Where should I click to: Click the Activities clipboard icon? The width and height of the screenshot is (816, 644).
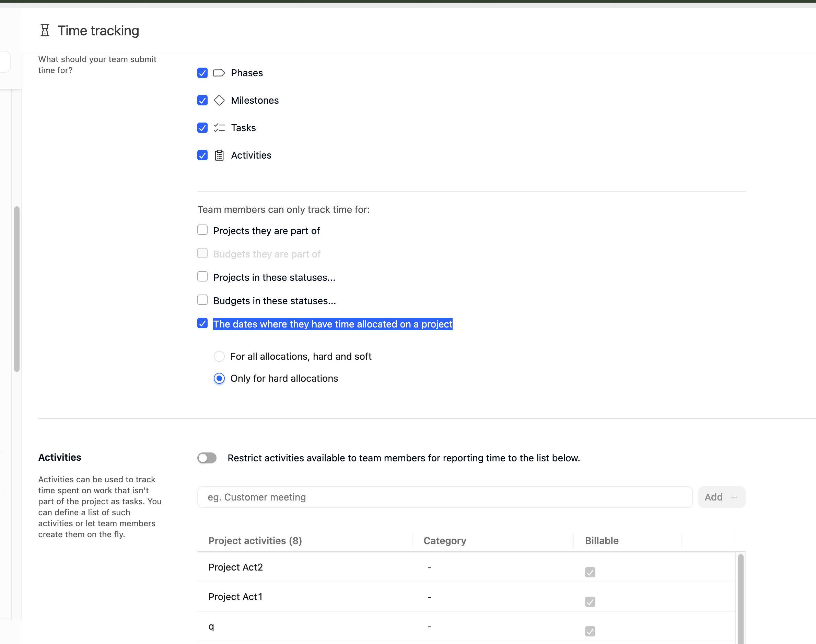tap(219, 156)
